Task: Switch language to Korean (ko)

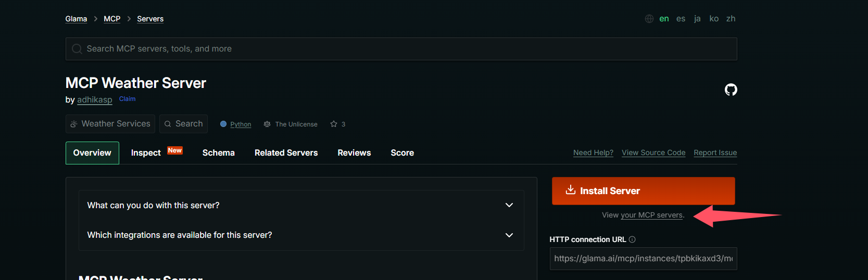Action: click(714, 19)
